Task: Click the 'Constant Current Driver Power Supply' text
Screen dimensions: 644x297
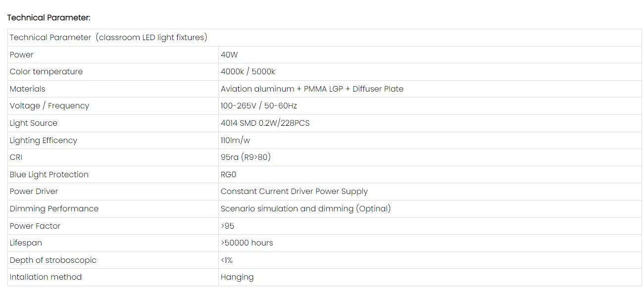Action: 294,192
